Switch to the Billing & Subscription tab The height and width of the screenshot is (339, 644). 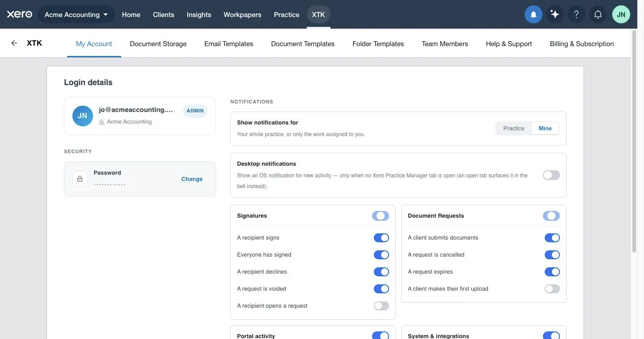[x=582, y=44]
